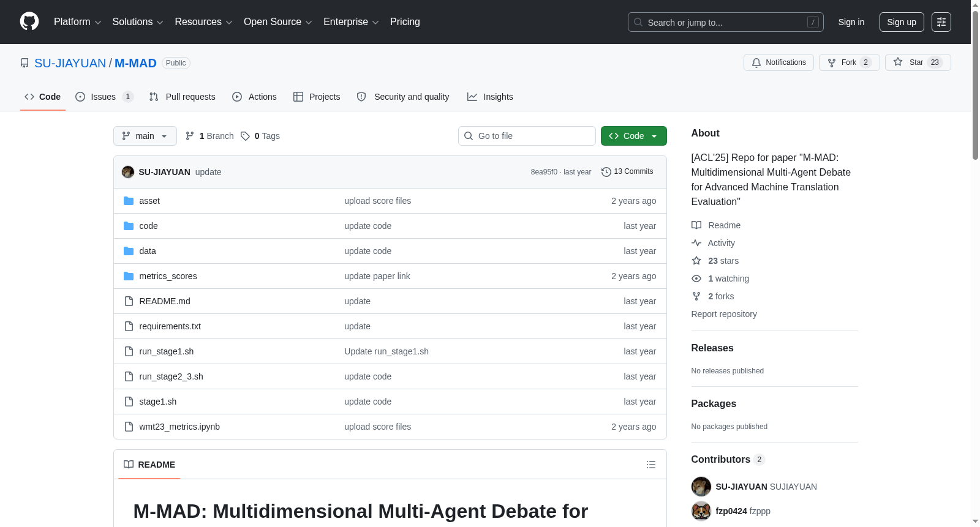The width and height of the screenshot is (980, 527).
Task: Expand the Resources menu
Action: (203, 22)
